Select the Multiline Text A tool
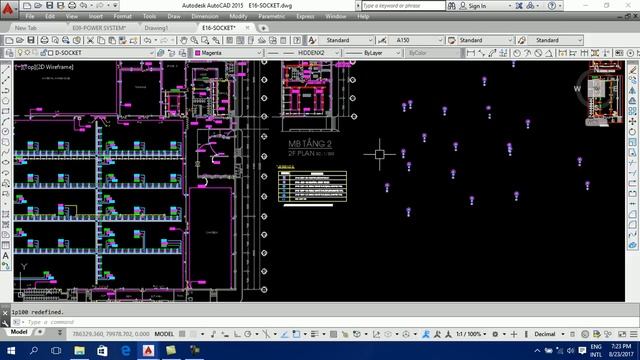 6,256
